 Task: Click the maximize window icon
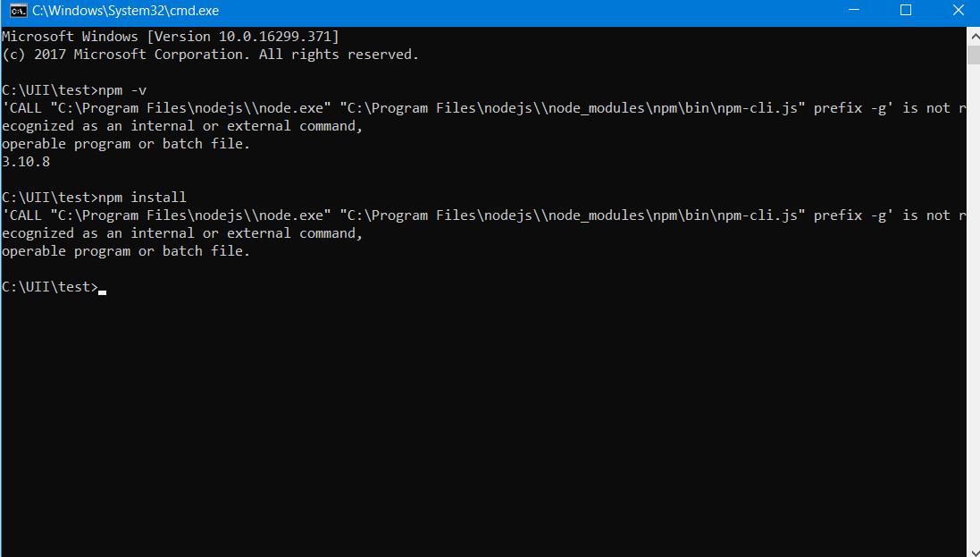906,10
